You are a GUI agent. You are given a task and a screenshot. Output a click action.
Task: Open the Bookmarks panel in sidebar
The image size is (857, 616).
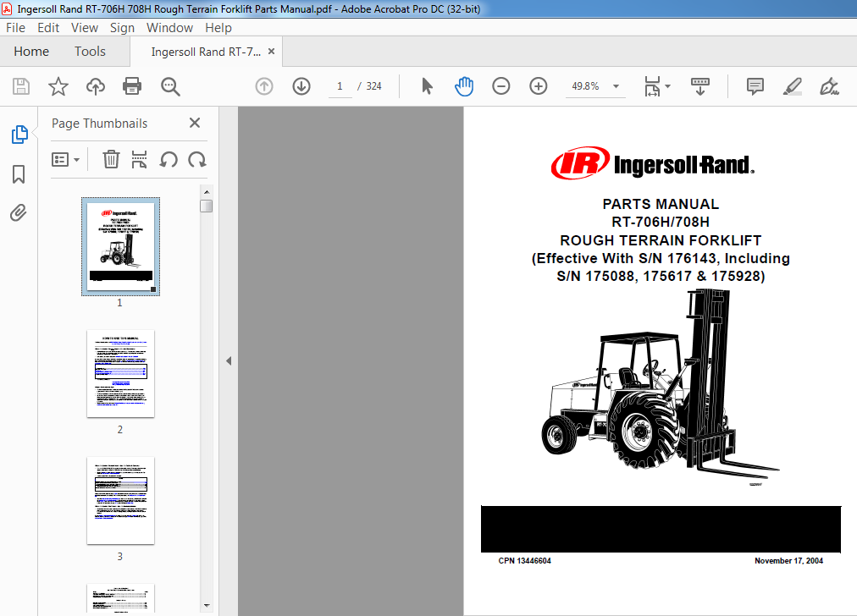pyautogui.click(x=19, y=174)
